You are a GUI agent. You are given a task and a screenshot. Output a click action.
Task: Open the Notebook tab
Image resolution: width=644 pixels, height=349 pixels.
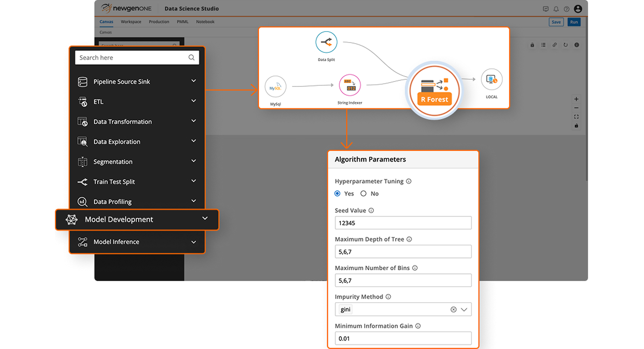[x=205, y=22]
